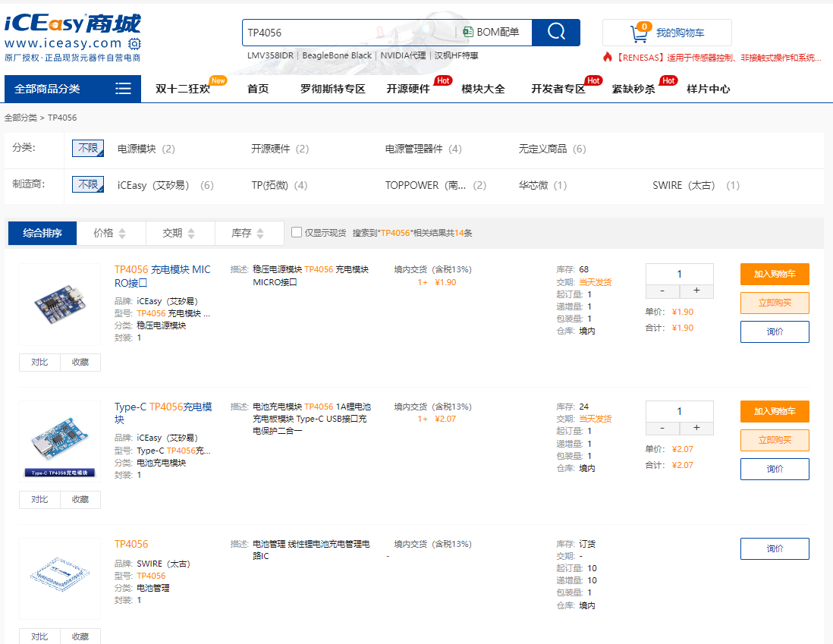Open 罗彻斯特专区 section
This screenshot has width=833, height=644.
332,89
